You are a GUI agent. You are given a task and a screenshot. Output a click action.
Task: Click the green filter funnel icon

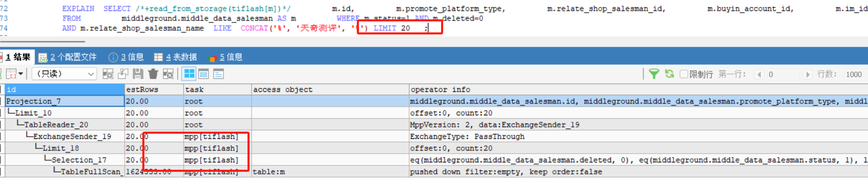coord(653,74)
